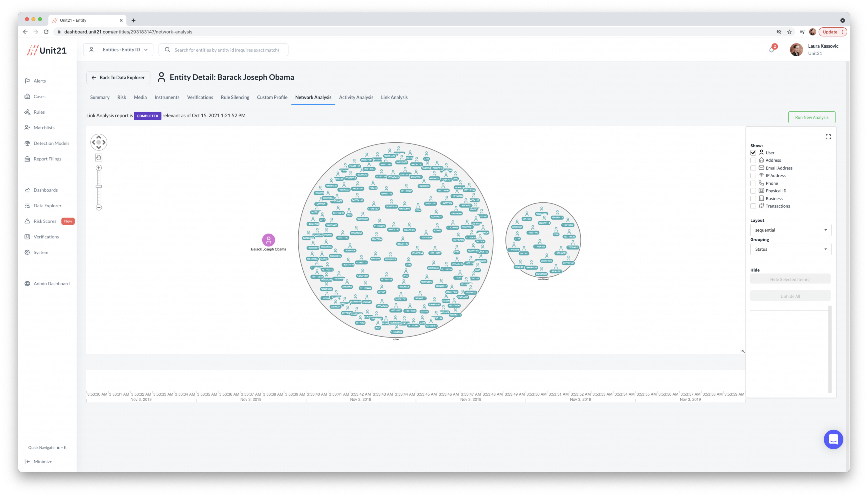Viewport: 868px width, 496px height.
Task: Select the hand pan tool icon
Action: (98, 157)
